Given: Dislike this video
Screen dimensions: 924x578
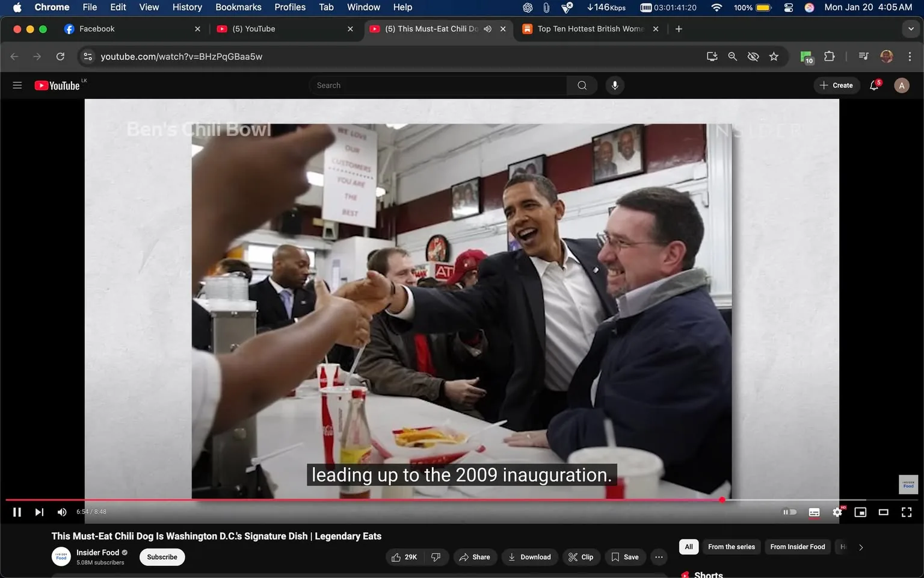Looking at the screenshot, I should point(436,557).
